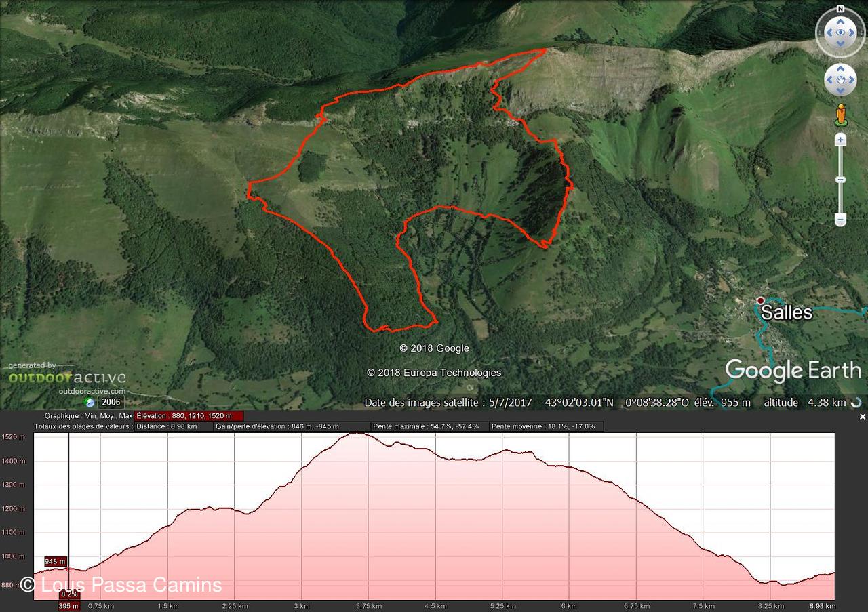868x612 pixels.
Task: Click the Pente maximale value in profile header
Action: (x=426, y=427)
